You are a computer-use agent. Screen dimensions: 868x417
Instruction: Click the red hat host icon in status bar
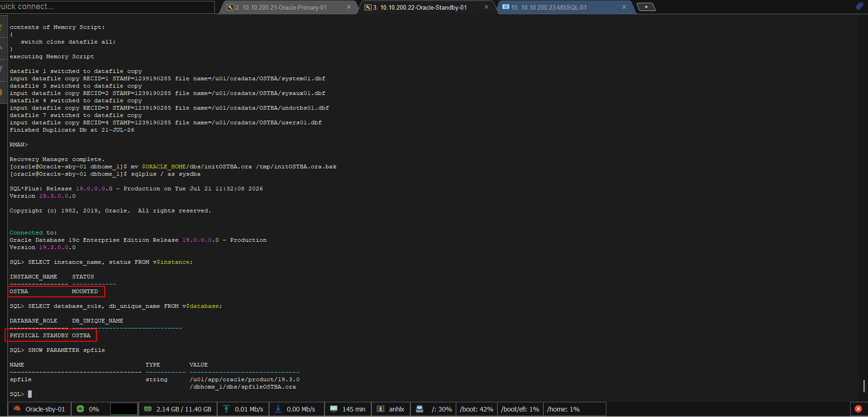17,409
